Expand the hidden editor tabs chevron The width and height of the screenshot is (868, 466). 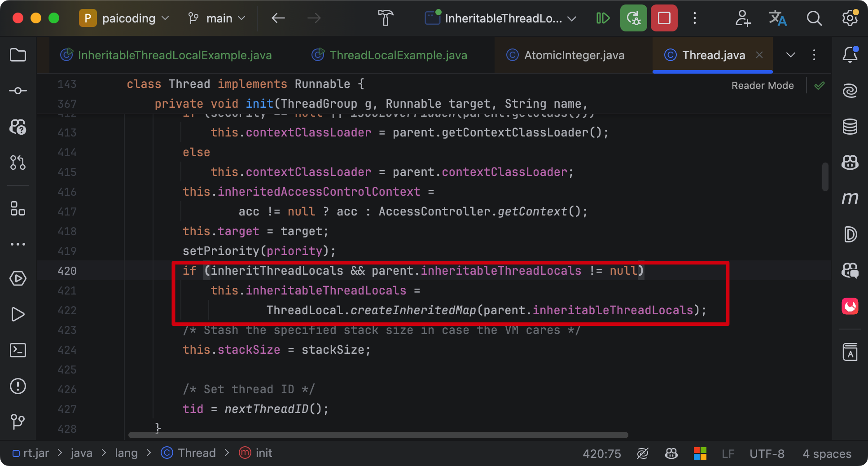(790, 55)
